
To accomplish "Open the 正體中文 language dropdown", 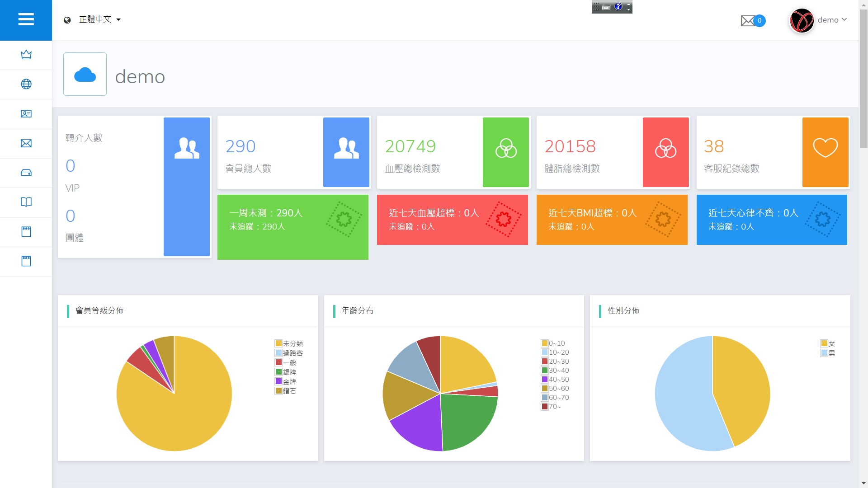I will click(95, 19).
